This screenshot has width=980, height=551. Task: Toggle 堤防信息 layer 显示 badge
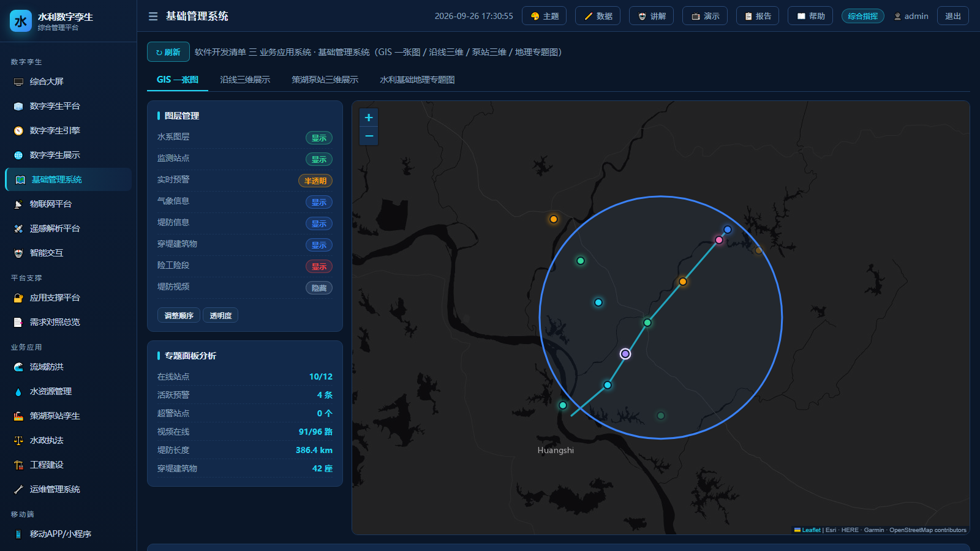[319, 223]
